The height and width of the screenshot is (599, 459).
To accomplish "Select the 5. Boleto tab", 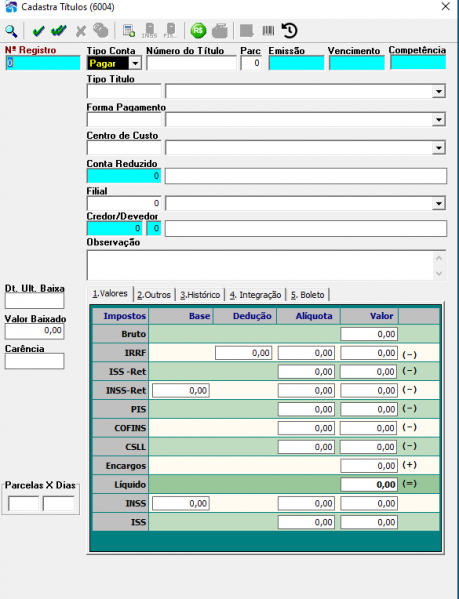I will coord(307,295).
